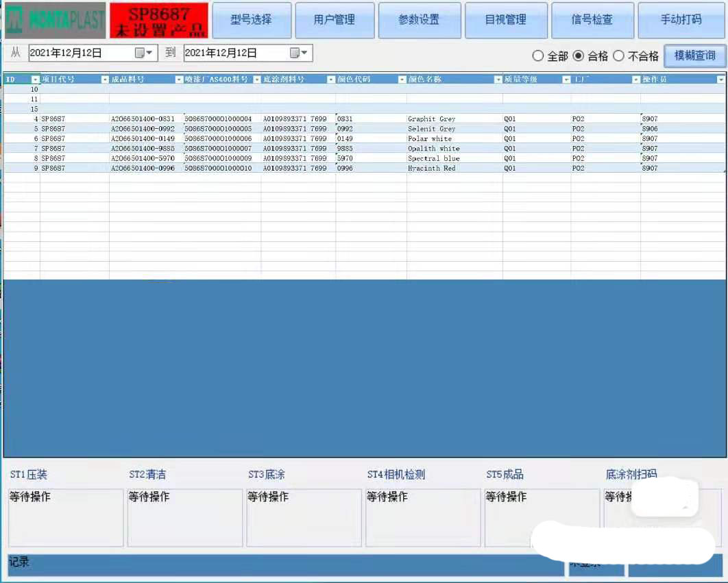Click the Selenit Grey color name cell
This screenshot has width=728, height=583.
point(454,129)
